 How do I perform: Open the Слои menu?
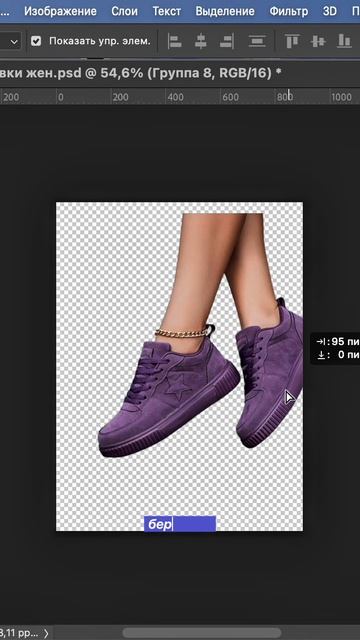[124, 11]
